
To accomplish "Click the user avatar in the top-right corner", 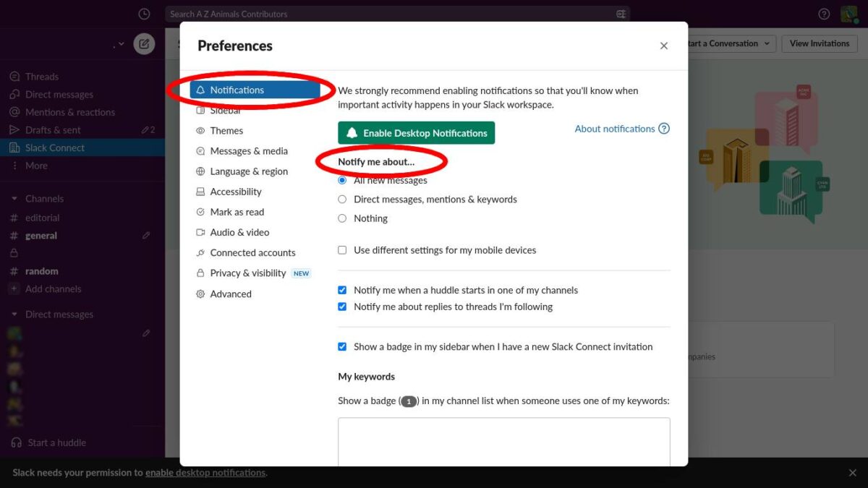I will tap(848, 14).
